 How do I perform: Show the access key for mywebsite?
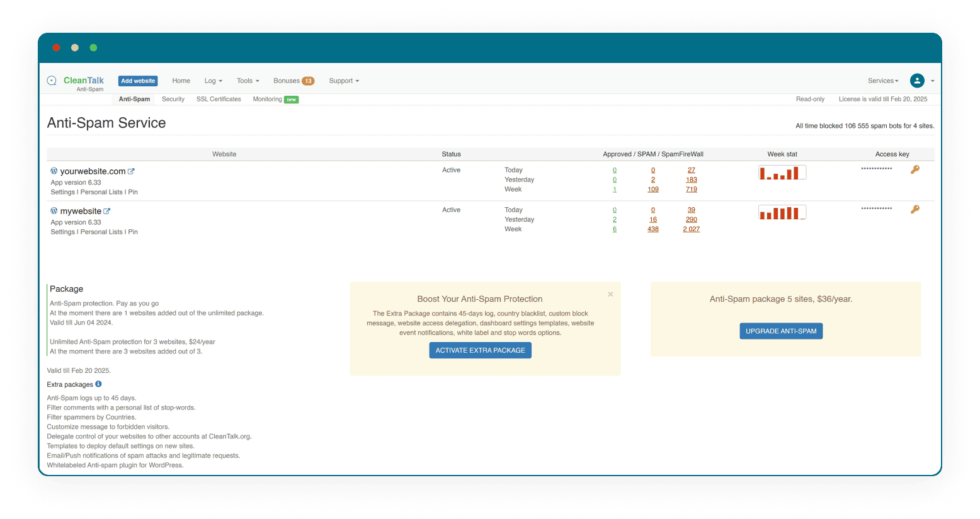tap(915, 209)
